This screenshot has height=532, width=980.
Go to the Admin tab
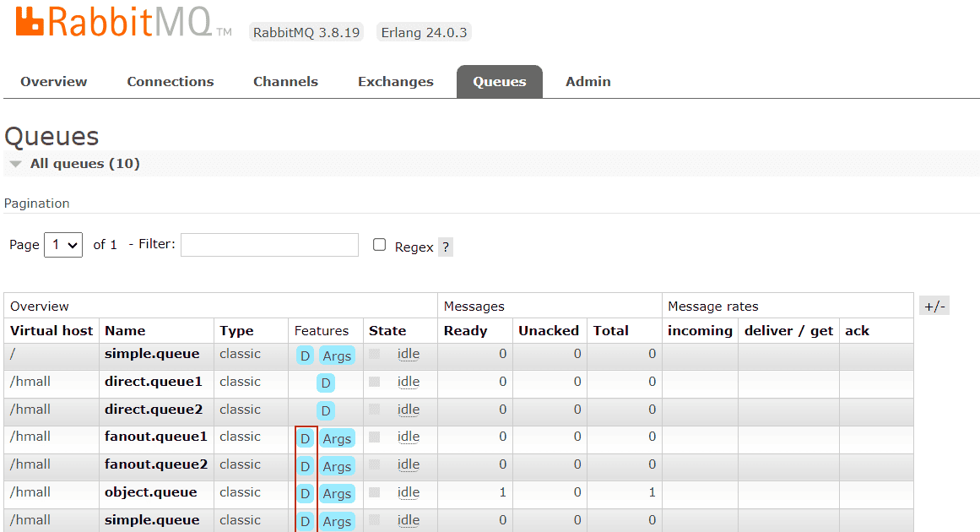[x=588, y=82]
